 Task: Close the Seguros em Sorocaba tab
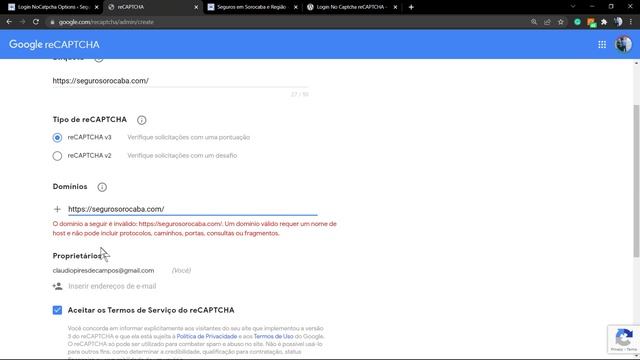[296, 7]
